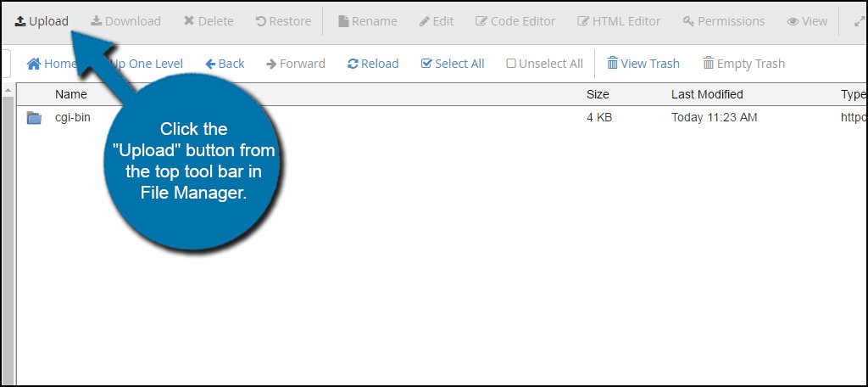Image resolution: width=868 pixels, height=387 pixels.
Task: Click the expand arrows icon at toolbar end
Action: [860, 21]
